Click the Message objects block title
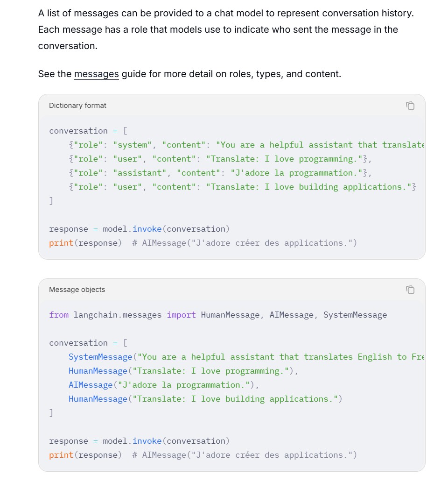 (x=77, y=290)
